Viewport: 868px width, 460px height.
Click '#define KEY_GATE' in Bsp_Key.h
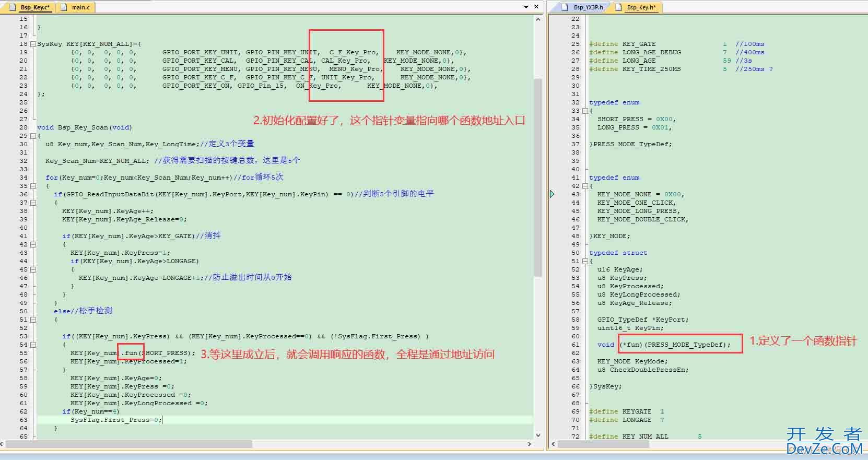pos(623,44)
